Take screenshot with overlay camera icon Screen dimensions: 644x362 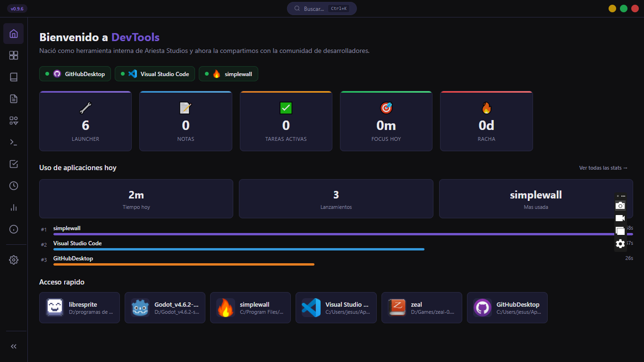tap(620, 205)
